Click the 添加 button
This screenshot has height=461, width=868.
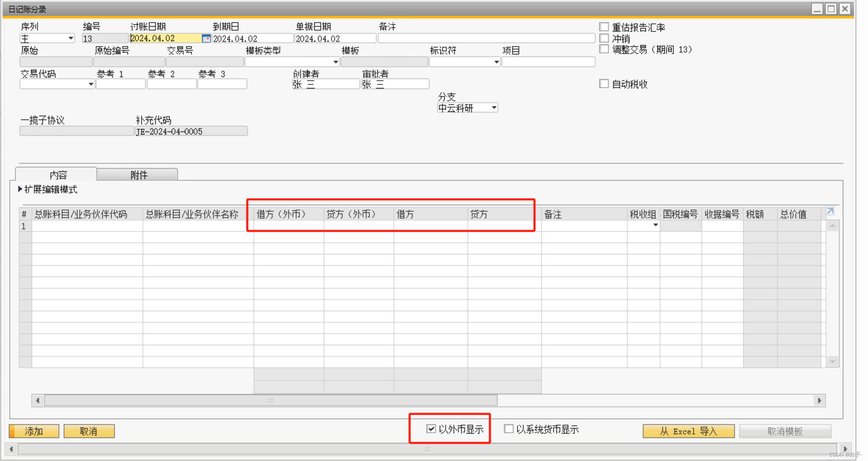(x=34, y=431)
